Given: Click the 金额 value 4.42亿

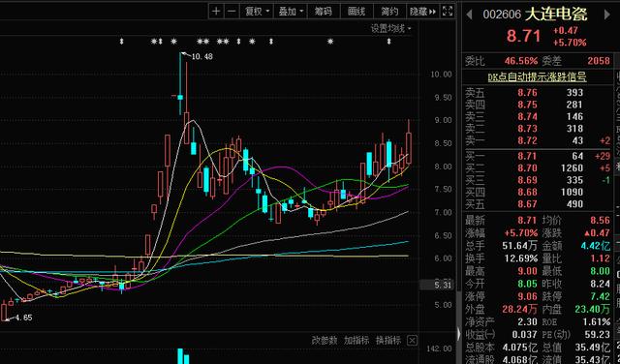Looking at the screenshot, I should pyautogui.click(x=596, y=246).
